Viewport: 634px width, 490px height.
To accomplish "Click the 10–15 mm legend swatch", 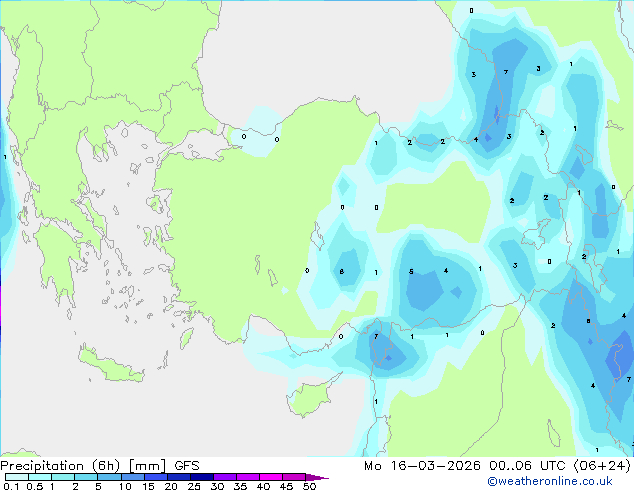I will (x=132, y=477).
